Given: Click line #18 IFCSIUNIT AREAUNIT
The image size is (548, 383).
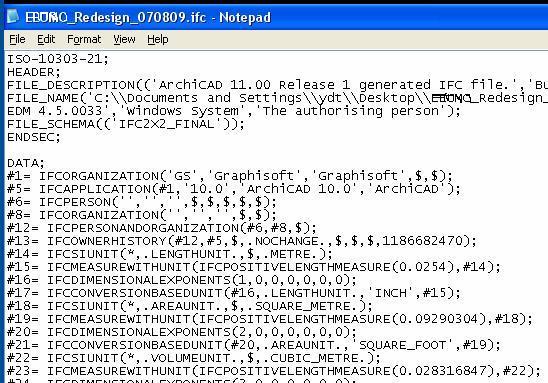Looking at the screenshot, I should tap(190, 306).
